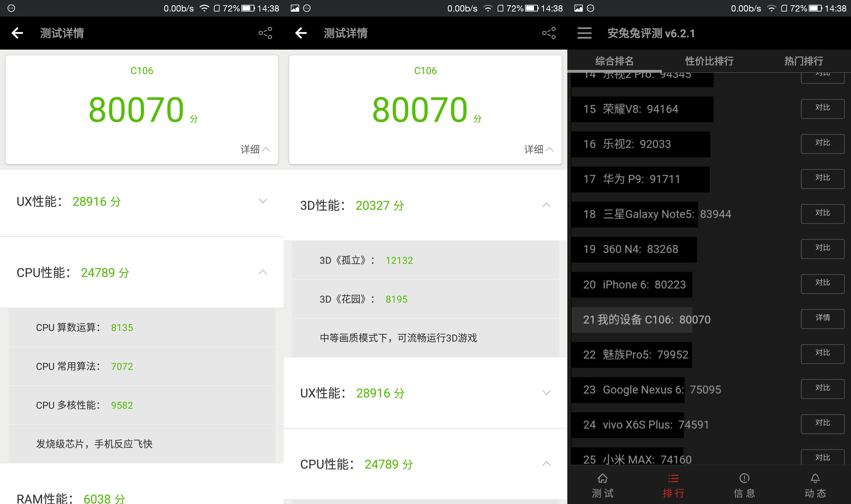
Task: Tap 80070 score on left card
Action: click(x=136, y=109)
